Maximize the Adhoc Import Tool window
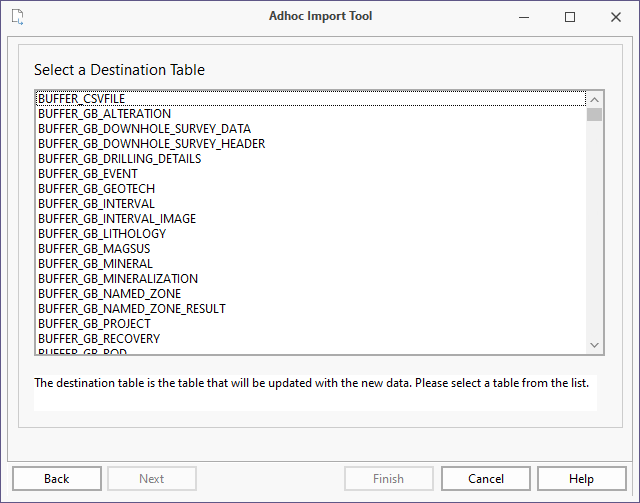 pyautogui.click(x=570, y=17)
